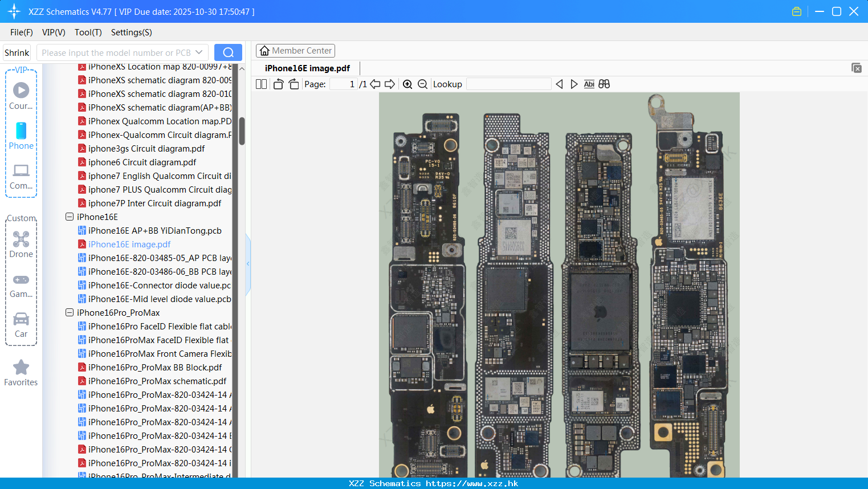
Task: Collapse the iPhone16Pro_ProMax folder
Action: [x=70, y=313]
